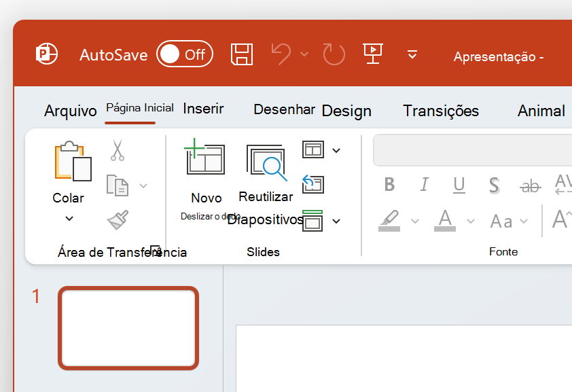Click the Área de Transferência group label

(122, 252)
